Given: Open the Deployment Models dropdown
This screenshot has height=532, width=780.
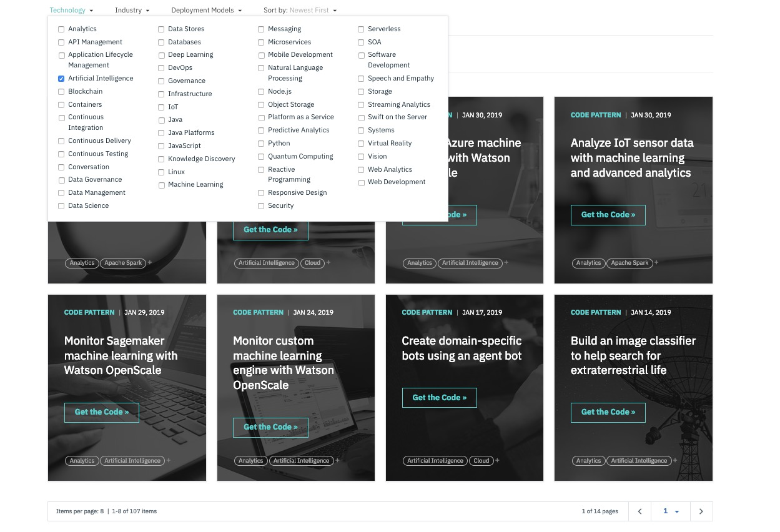Looking at the screenshot, I should point(206,10).
